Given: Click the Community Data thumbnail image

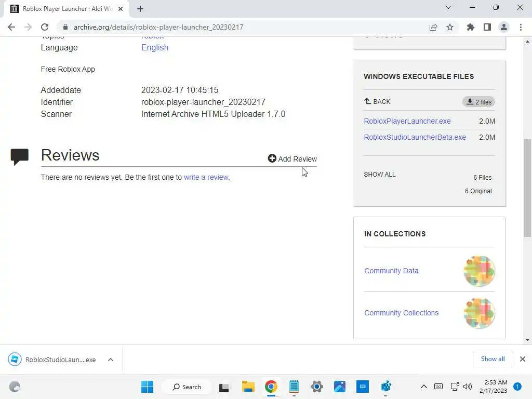Looking at the screenshot, I should click(x=479, y=271).
